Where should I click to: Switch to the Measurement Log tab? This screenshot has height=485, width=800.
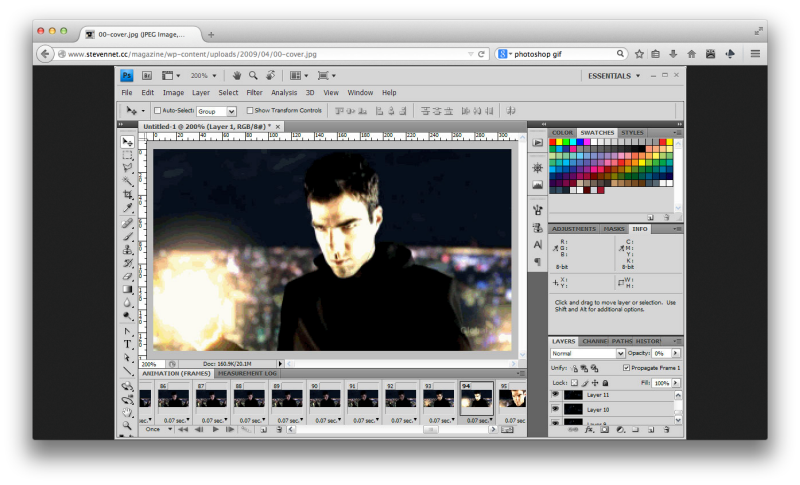click(249, 373)
